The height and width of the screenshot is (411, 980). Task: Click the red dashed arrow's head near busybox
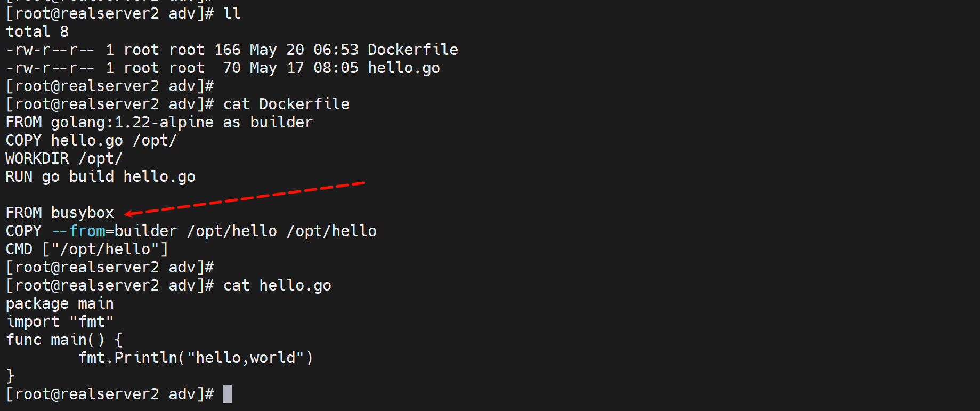pos(128,214)
